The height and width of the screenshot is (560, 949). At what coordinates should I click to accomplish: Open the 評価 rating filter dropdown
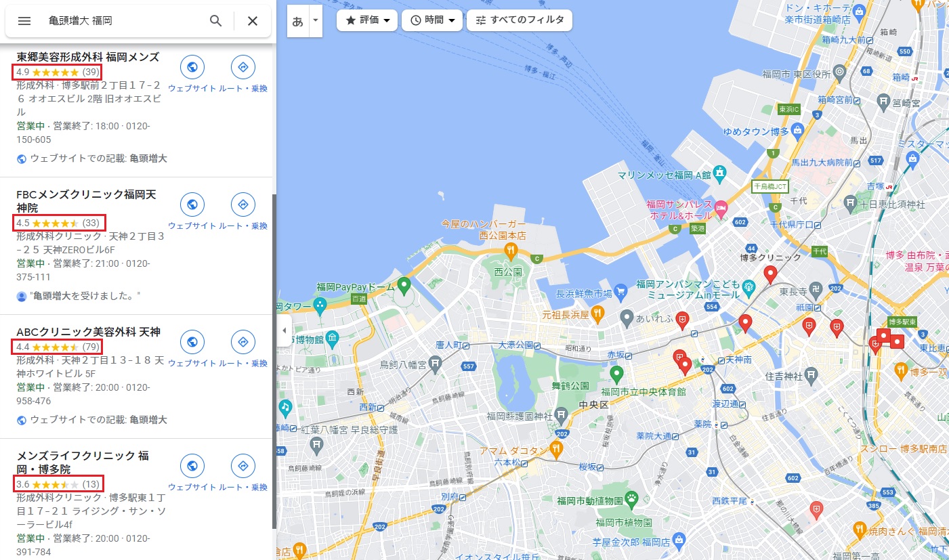pyautogui.click(x=368, y=20)
